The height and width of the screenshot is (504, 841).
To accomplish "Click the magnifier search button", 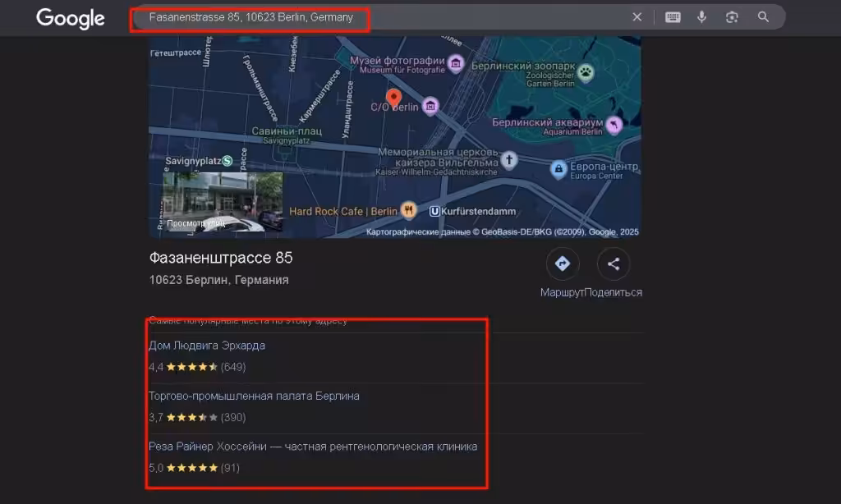I will (763, 17).
